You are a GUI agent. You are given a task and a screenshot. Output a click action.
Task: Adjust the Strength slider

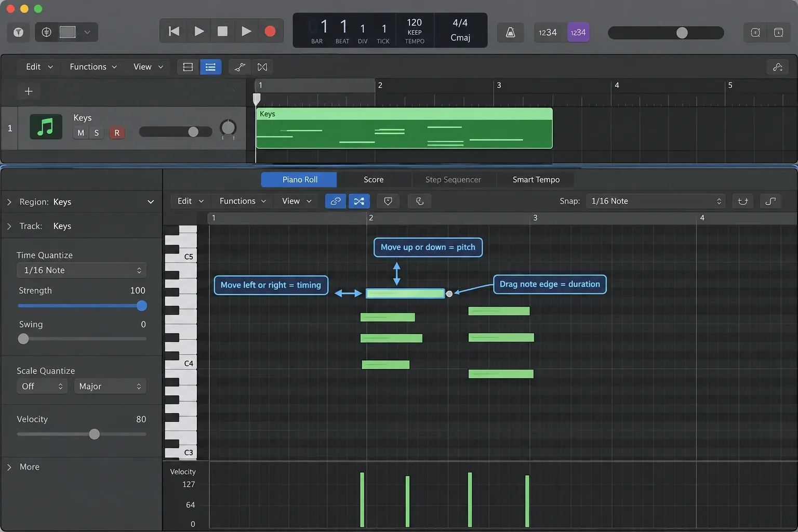(x=82, y=306)
